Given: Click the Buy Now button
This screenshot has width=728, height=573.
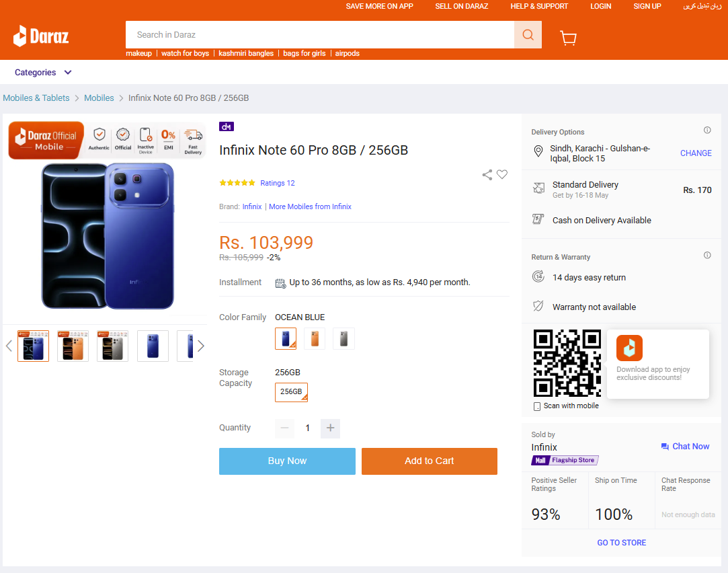Looking at the screenshot, I should pos(288,461).
